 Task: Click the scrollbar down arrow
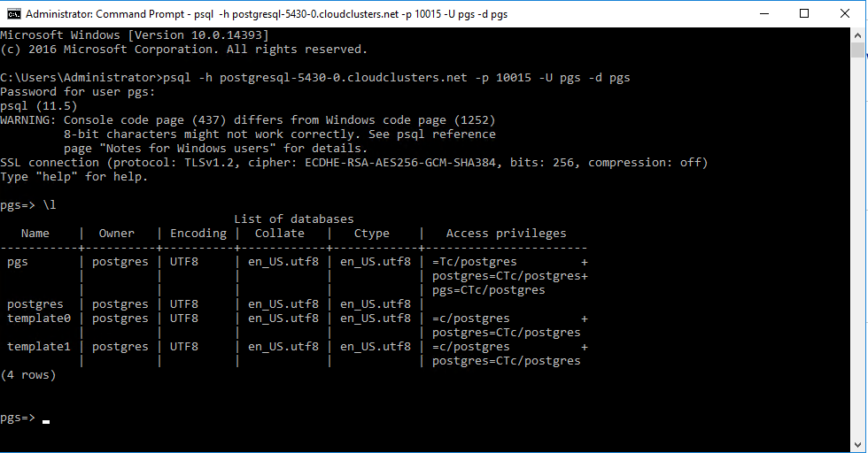[x=859, y=445]
